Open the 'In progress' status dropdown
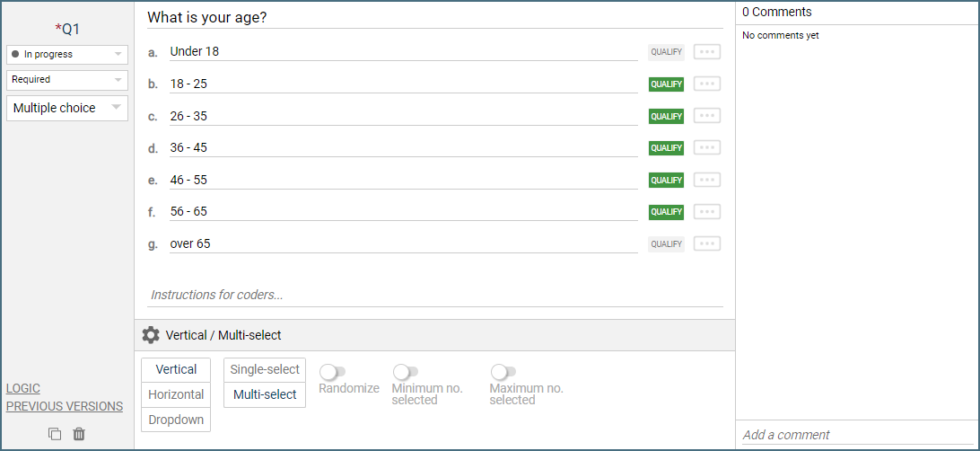The height and width of the screenshot is (451, 980). [x=67, y=55]
